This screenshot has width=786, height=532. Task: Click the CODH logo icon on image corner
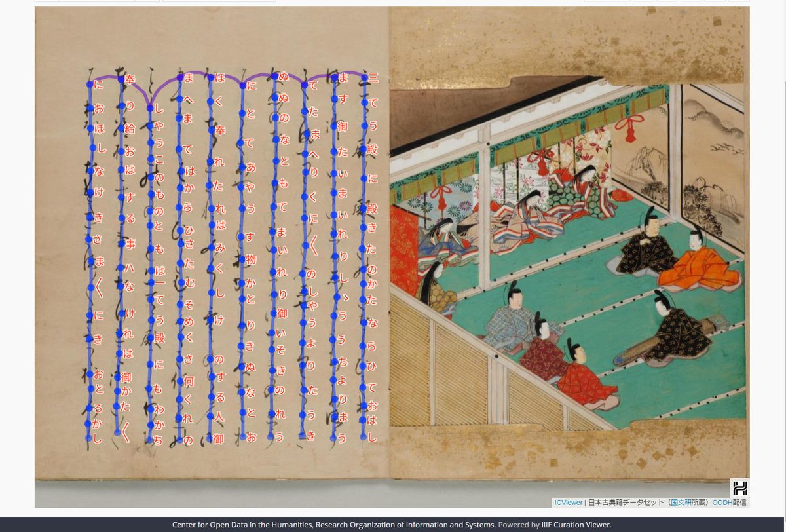tap(739, 487)
